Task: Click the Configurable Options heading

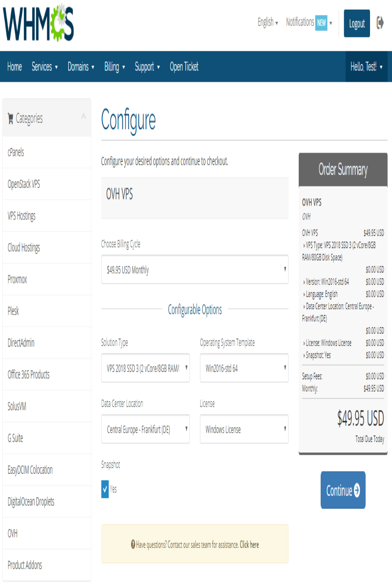Action: [x=195, y=310]
